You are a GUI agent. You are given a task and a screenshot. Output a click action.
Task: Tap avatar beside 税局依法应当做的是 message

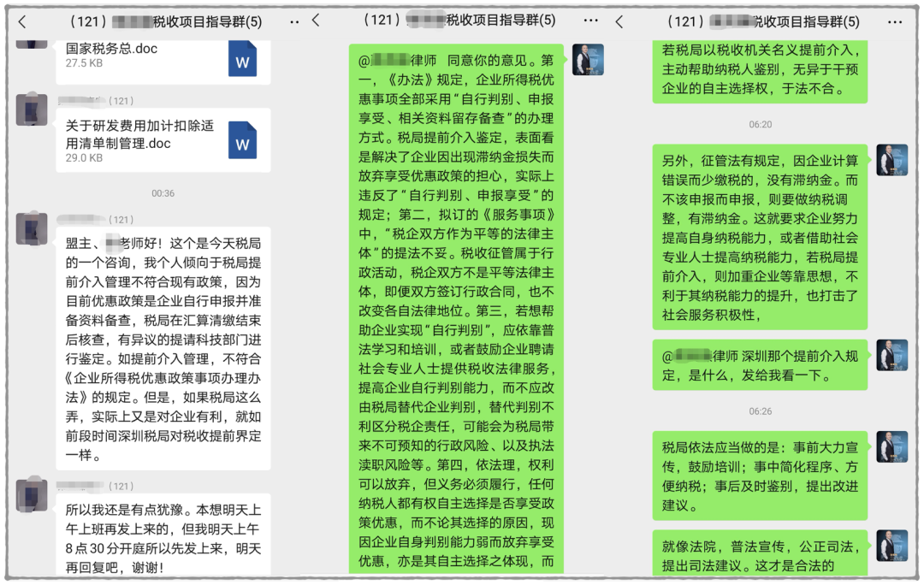[x=891, y=446]
